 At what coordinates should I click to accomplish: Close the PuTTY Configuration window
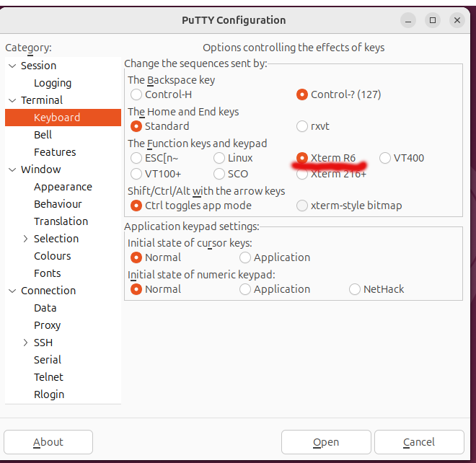(x=457, y=20)
